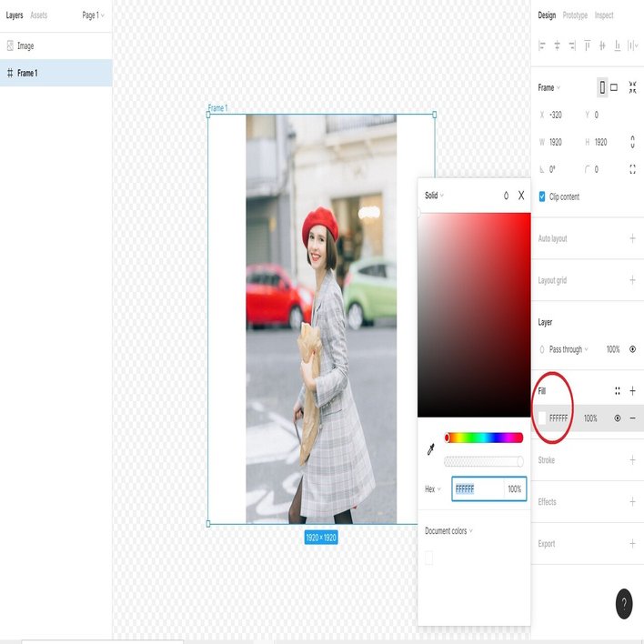The image size is (644, 644).
Task: Open the Solid fill type dropdown
Action: (x=434, y=196)
